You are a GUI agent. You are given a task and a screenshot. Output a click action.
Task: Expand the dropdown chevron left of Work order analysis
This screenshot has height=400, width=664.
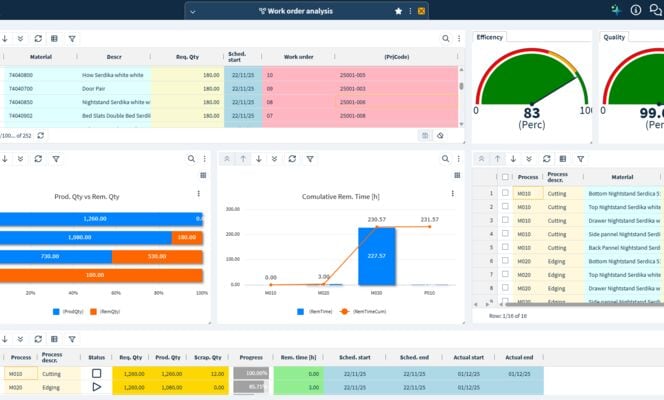pos(192,11)
